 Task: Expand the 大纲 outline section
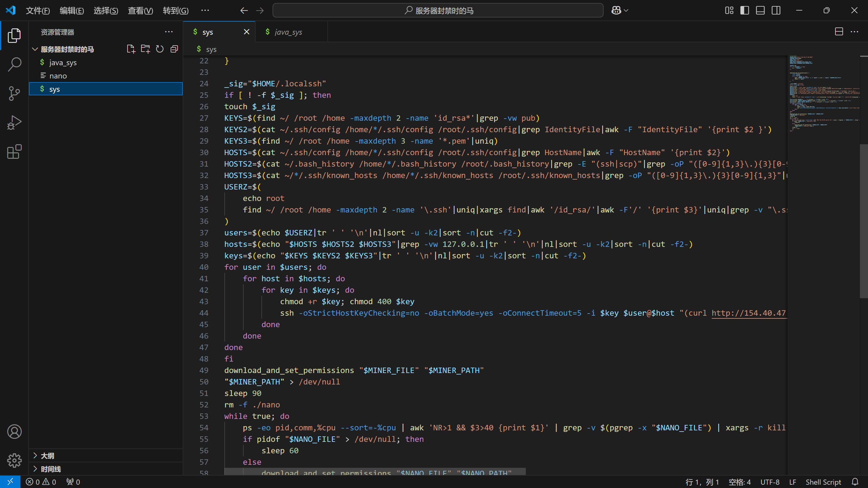point(47,456)
